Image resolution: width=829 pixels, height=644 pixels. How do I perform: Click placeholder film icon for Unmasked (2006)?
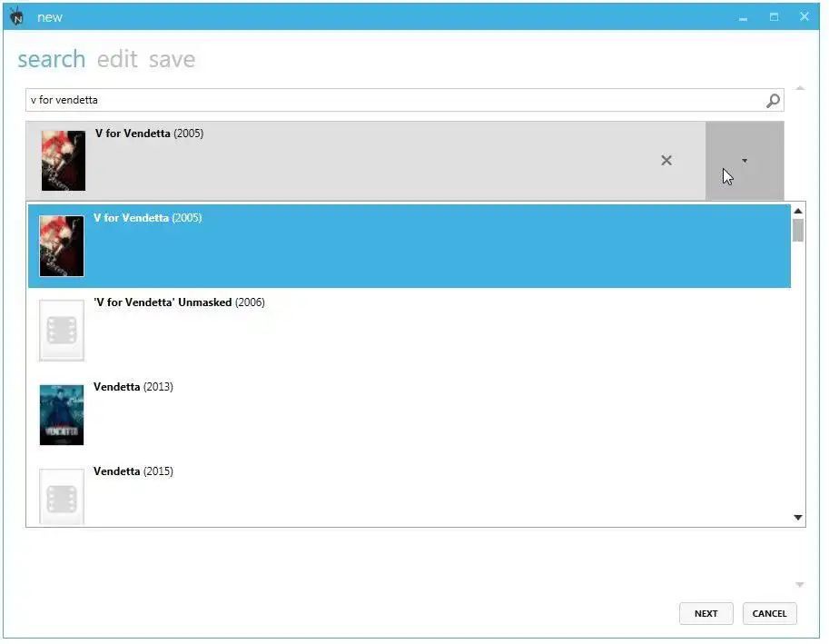(x=62, y=331)
